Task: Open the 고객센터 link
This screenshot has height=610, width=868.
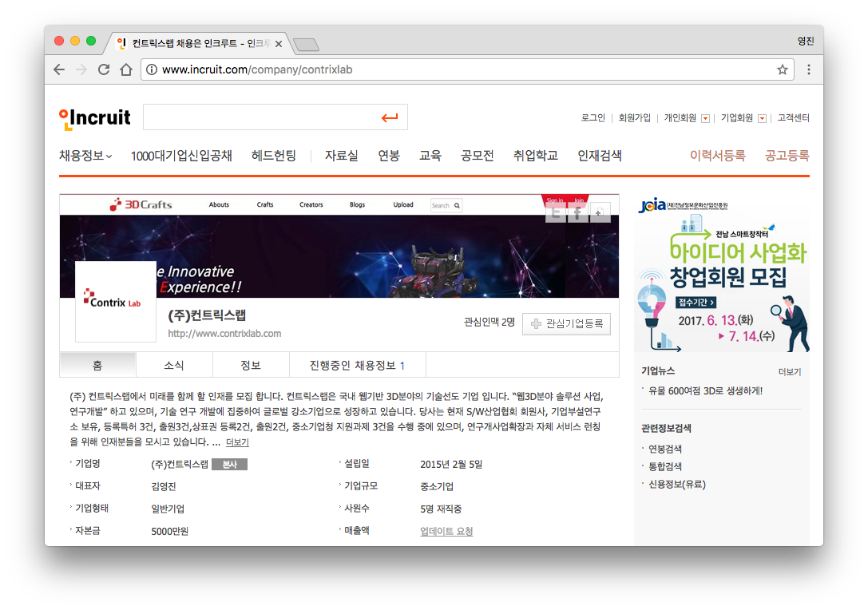Action: tap(793, 118)
